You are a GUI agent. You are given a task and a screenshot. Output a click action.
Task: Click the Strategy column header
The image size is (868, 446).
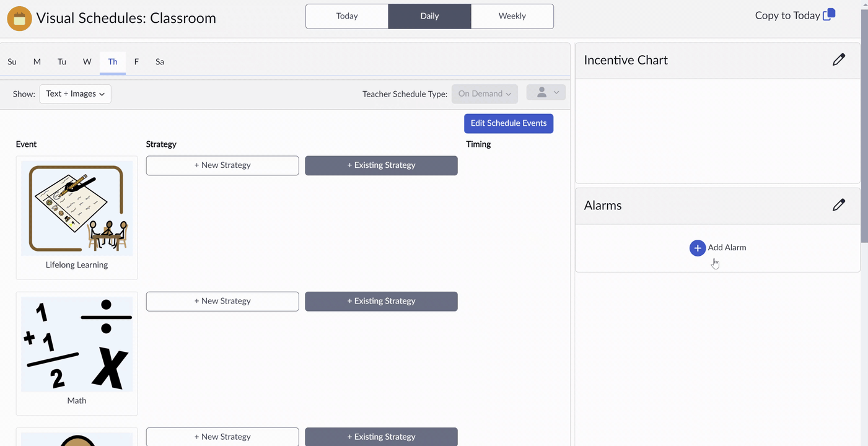point(161,144)
